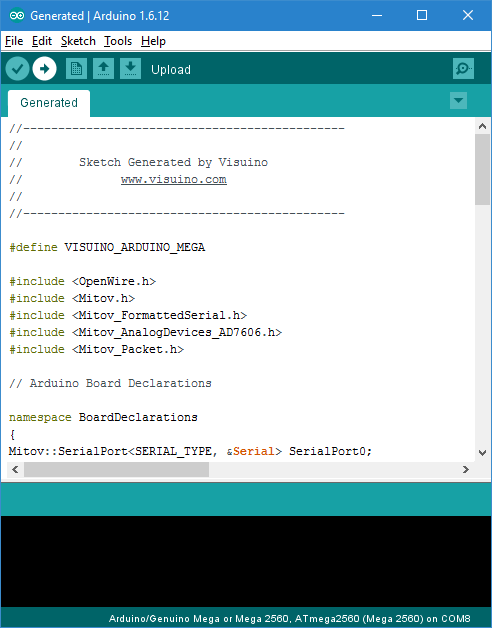Click the Mitov_Packet.h include line

pos(97,349)
